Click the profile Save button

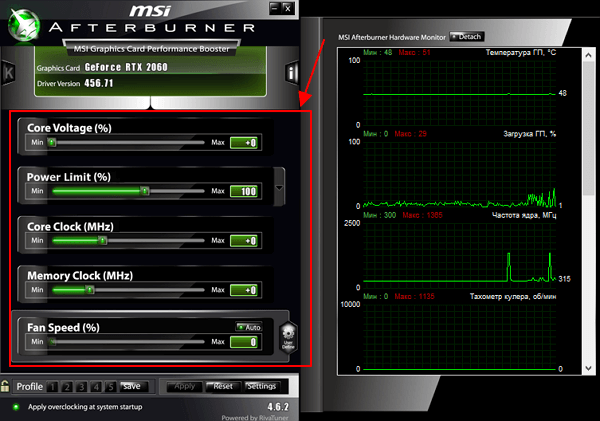tap(132, 387)
